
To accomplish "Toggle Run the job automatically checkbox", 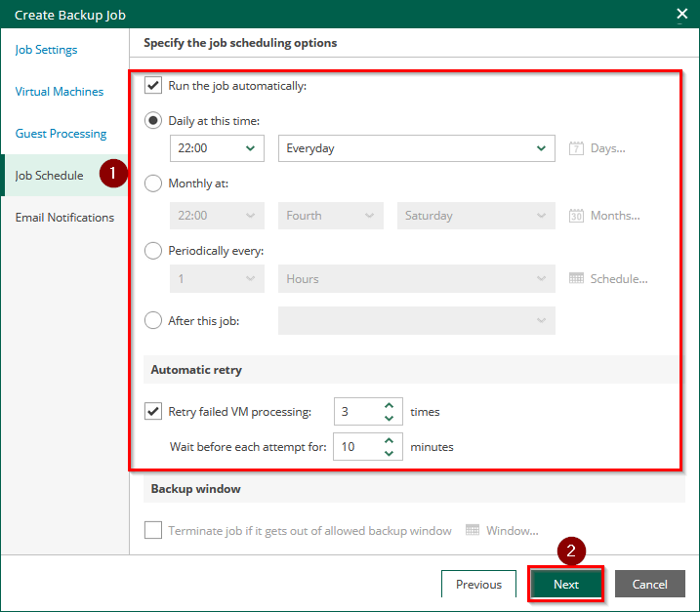I will coord(153,85).
